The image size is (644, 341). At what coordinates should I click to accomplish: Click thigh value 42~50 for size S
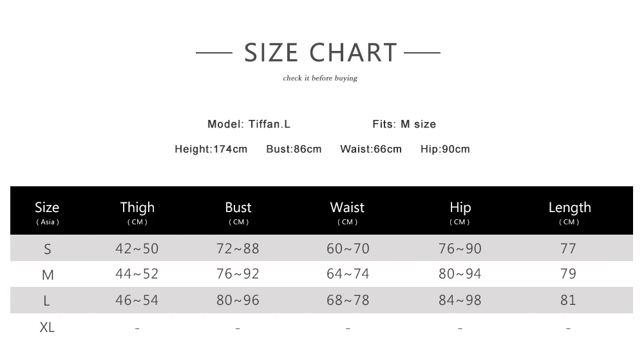pos(137,249)
